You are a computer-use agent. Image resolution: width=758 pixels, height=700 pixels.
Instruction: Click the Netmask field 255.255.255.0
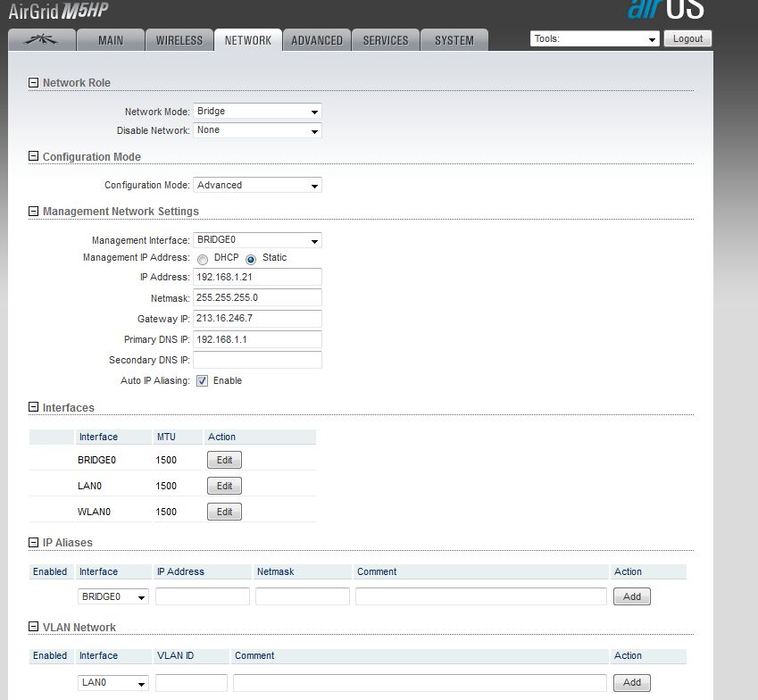coord(257,298)
